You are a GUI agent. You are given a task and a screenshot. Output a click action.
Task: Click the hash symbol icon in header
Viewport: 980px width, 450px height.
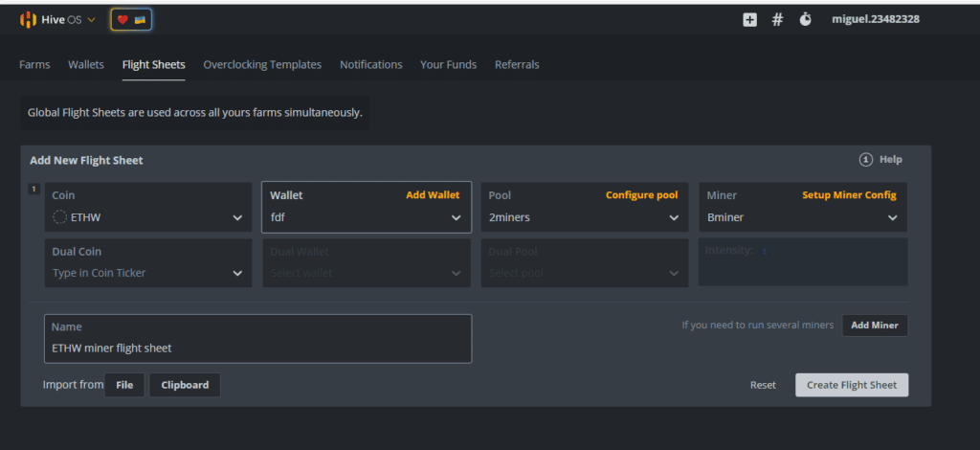click(x=777, y=20)
